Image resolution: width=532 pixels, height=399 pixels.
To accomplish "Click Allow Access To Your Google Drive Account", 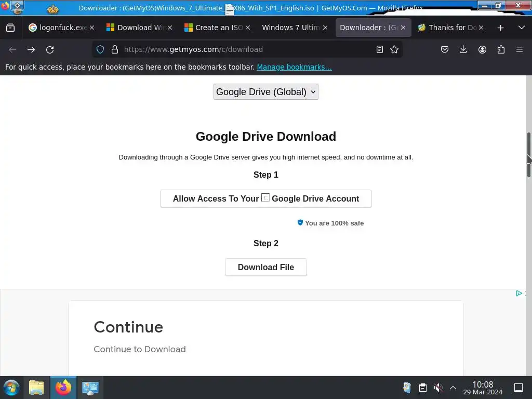I will [265, 198].
